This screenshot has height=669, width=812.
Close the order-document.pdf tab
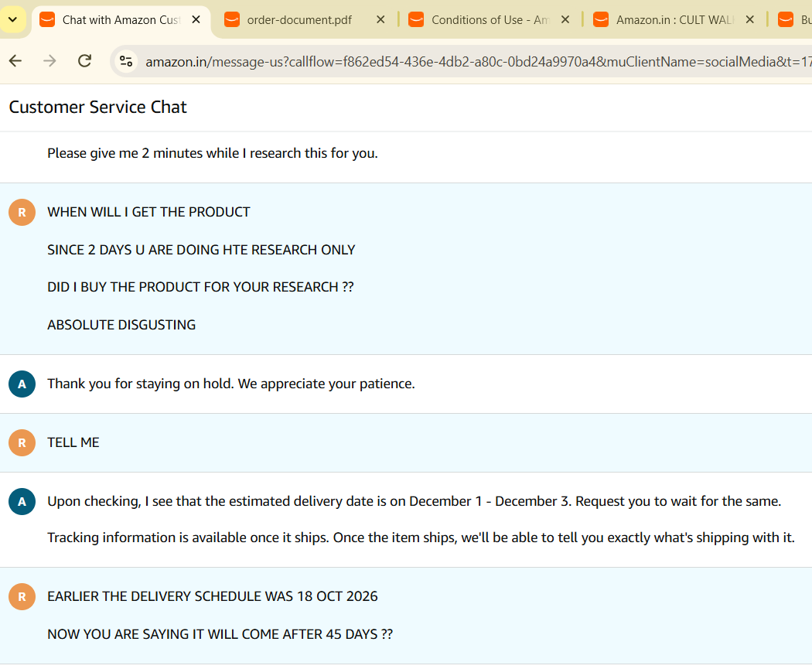[x=380, y=19]
